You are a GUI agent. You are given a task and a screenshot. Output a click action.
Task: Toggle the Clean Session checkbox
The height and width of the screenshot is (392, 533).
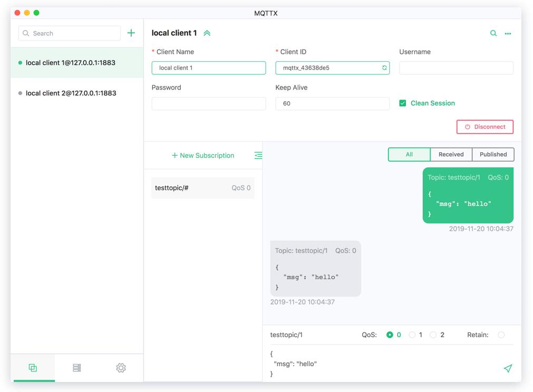click(x=402, y=103)
